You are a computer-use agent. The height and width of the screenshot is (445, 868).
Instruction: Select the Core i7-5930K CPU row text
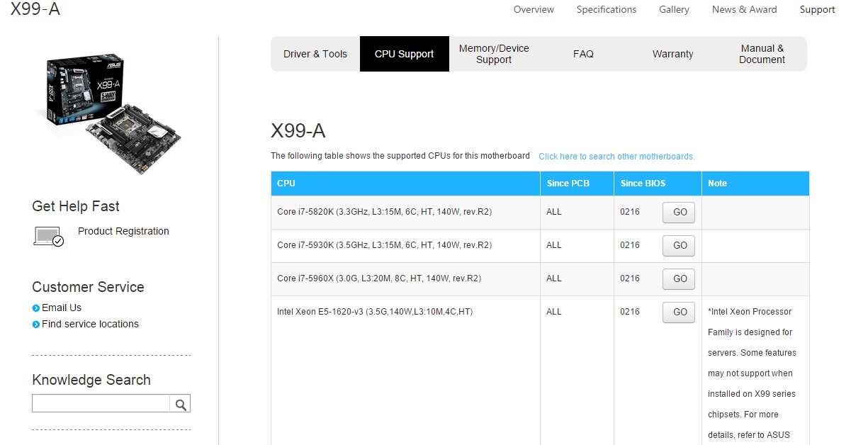tap(384, 245)
